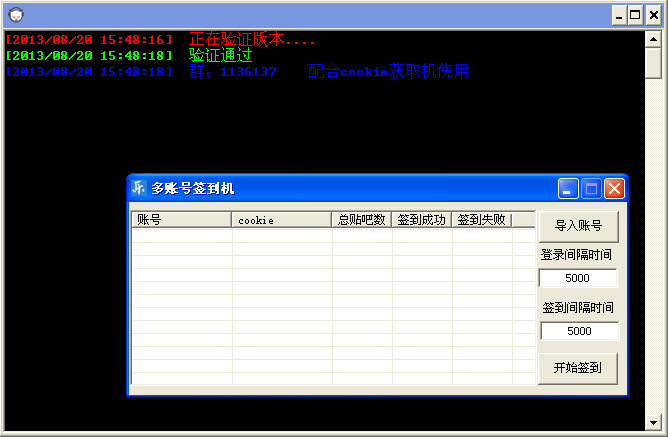
Task: Start sign-in with 开始签到 button
Action: (578, 368)
